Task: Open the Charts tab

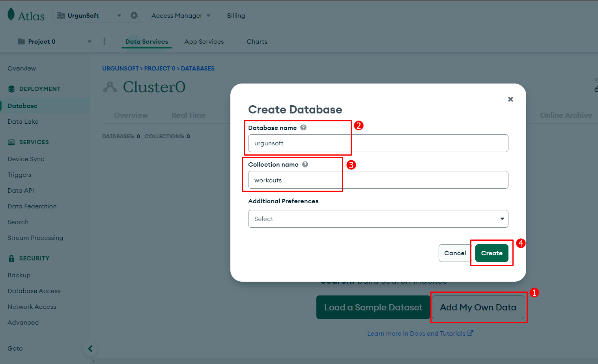Action: 257,42
